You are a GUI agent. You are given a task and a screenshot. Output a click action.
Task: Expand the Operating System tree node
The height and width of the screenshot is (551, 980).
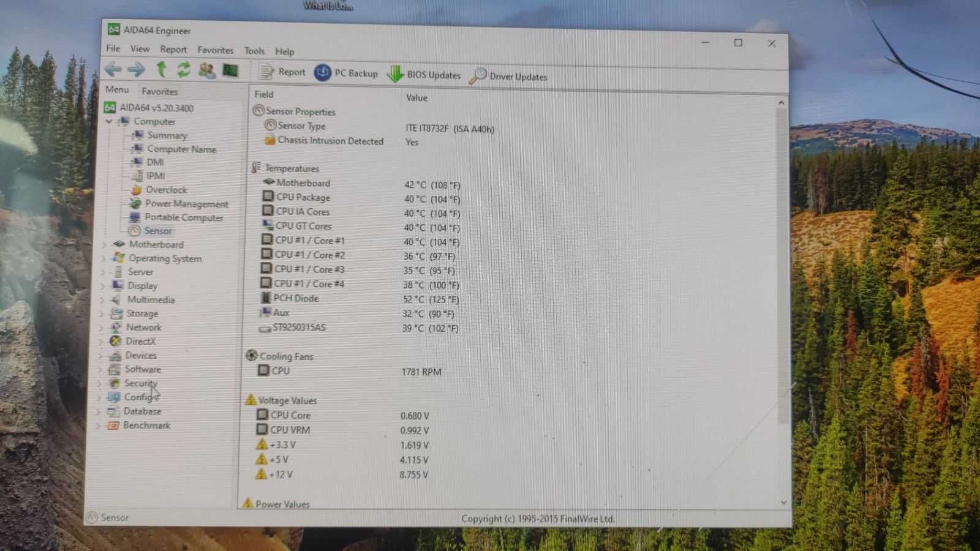pyautogui.click(x=103, y=258)
